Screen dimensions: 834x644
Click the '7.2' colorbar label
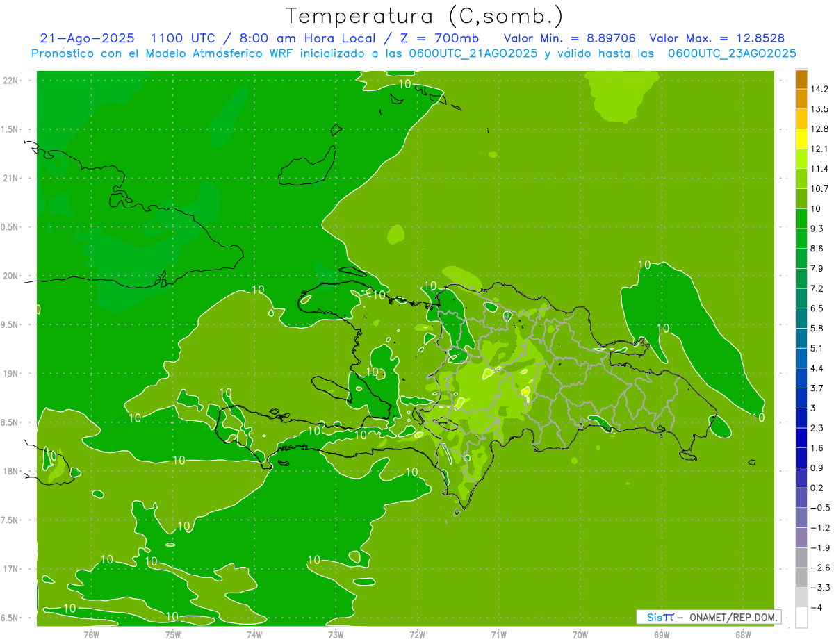817,288
